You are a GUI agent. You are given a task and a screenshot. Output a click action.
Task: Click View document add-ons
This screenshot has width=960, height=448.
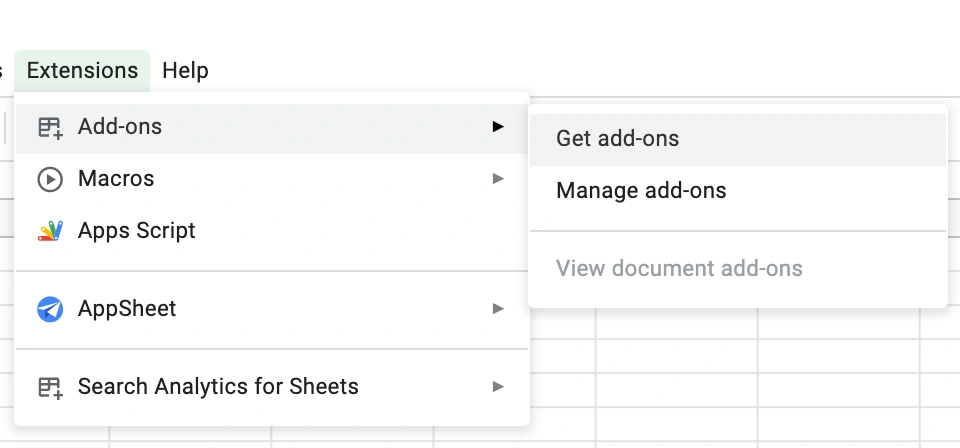click(x=679, y=269)
